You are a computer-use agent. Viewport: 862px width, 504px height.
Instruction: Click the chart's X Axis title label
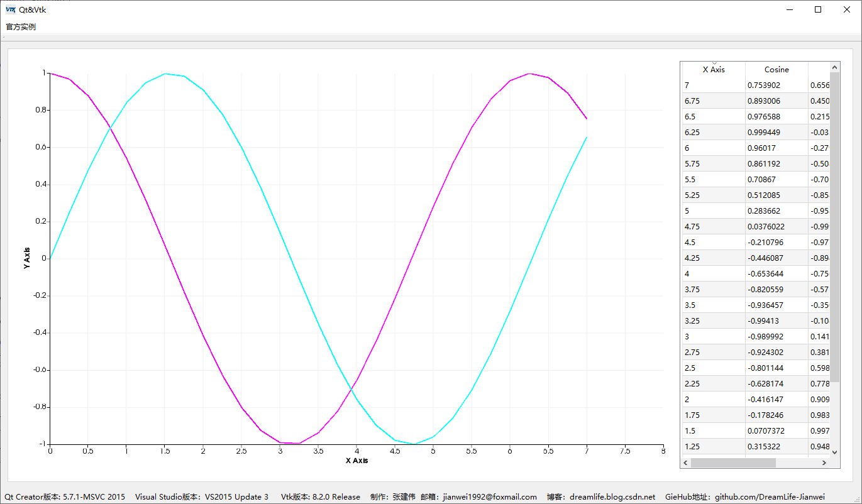tap(356, 460)
